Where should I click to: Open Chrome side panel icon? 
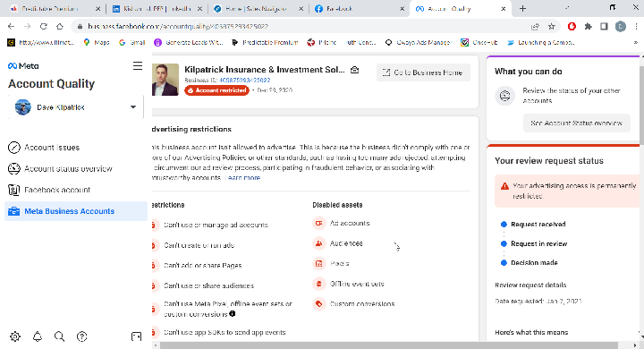(604, 26)
